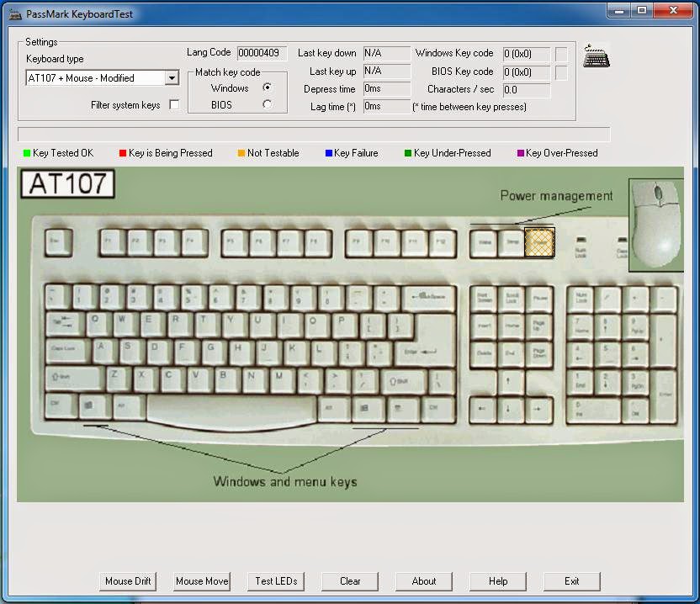
Task: Click the blue Key Failure legend swatch
Action: [x=329, y=153]
